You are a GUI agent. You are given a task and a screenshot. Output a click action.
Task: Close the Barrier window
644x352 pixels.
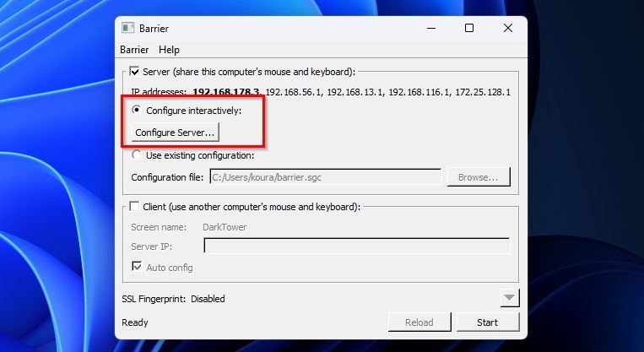coord(508,28)
